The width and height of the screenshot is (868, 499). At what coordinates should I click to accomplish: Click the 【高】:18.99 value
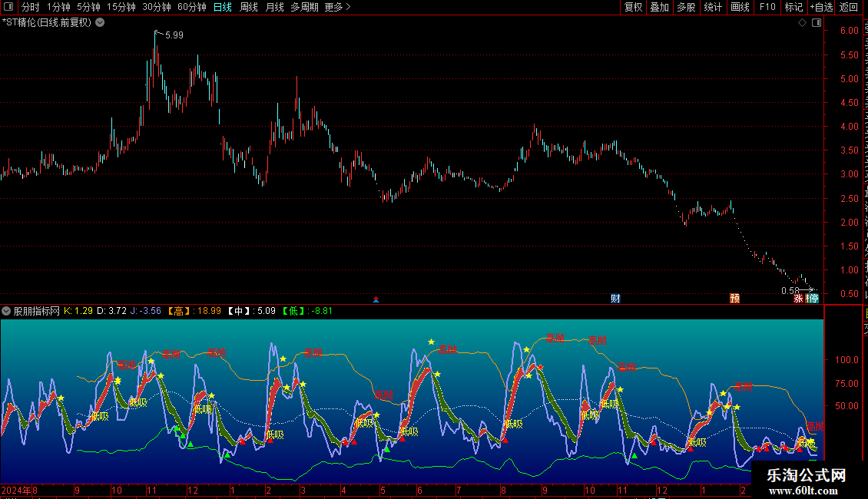pyautogui.click(x=194, y=311)
